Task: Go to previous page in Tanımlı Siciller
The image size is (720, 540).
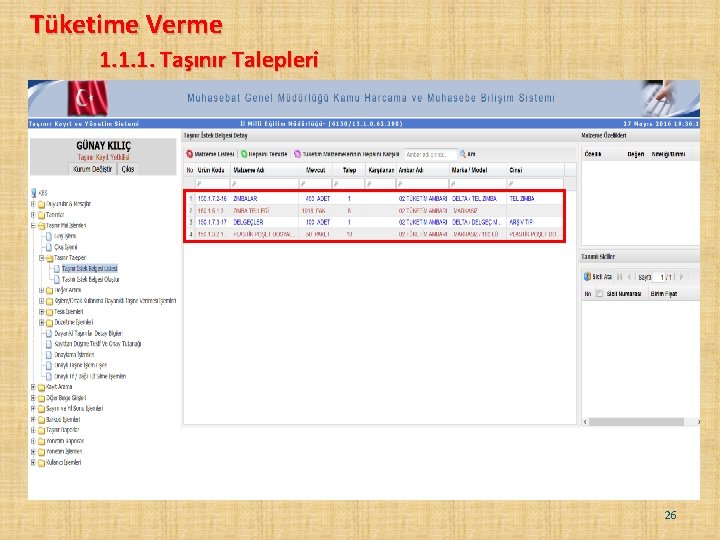Action: (630, 276)
